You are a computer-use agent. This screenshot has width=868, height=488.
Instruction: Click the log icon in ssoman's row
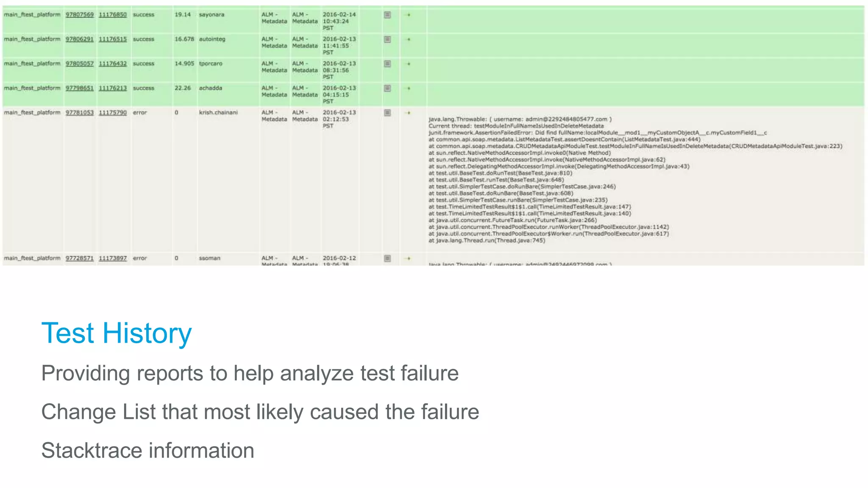(387, 258)
